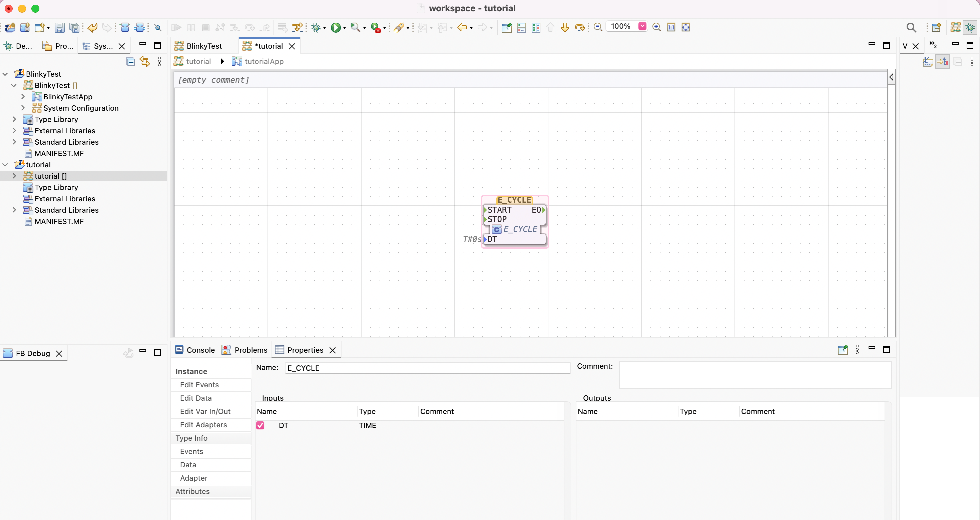Viewport: 980px width, 520px height.
Task: Click the Debug bug icon in toolbar
Action: click(x=315, y=27)
